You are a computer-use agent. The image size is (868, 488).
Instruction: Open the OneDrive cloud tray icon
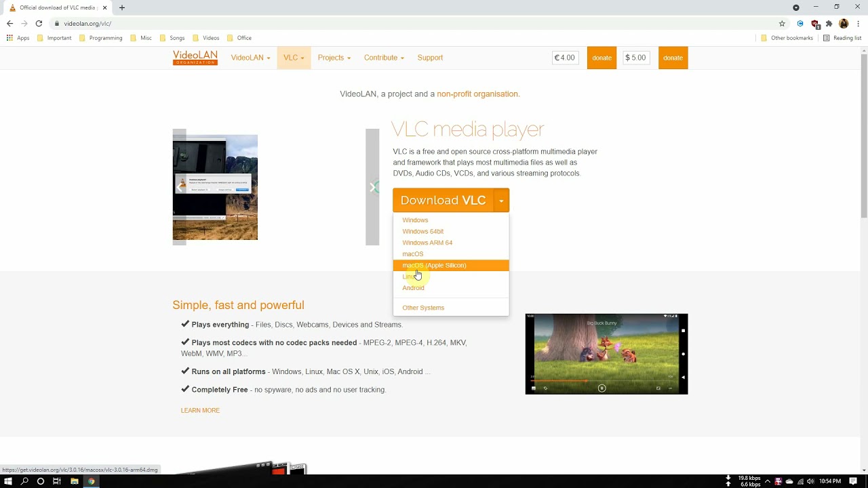click(789, 481)
